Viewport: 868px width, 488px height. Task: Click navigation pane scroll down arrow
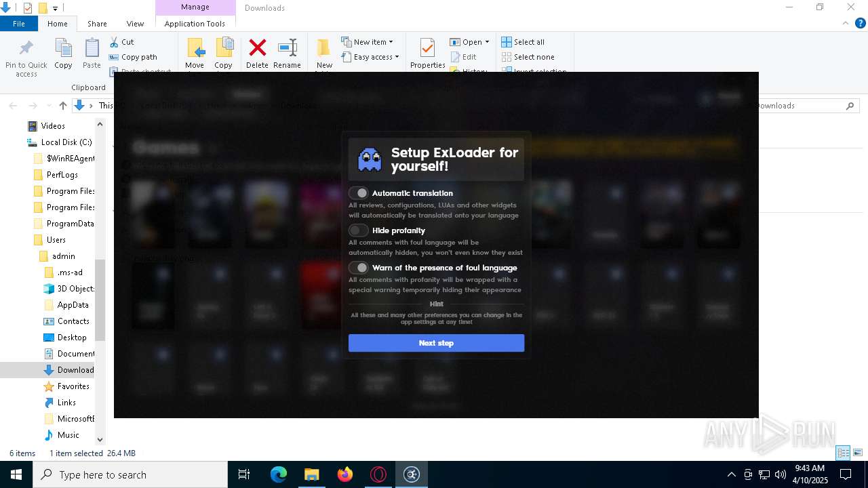click(x=100, y=439)
